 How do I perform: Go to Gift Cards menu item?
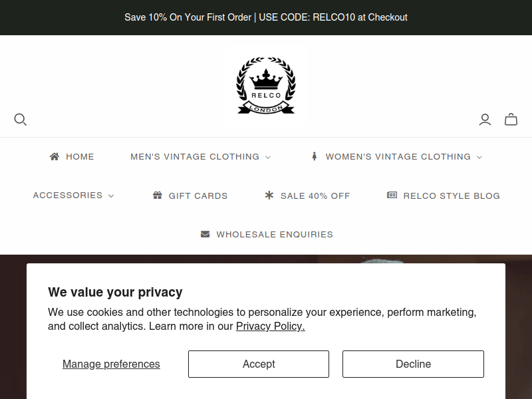tap(198, 196)
